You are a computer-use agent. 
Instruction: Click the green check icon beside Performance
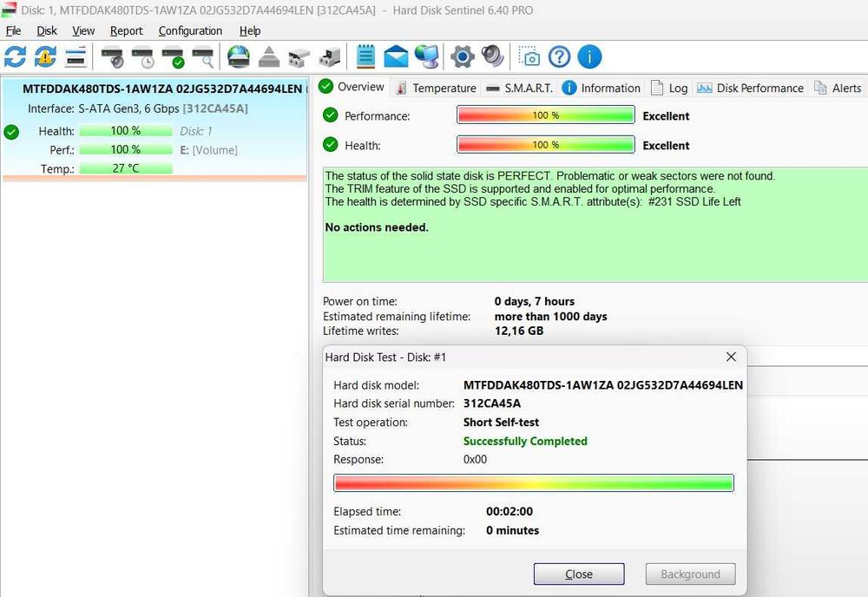coord(331,115)
